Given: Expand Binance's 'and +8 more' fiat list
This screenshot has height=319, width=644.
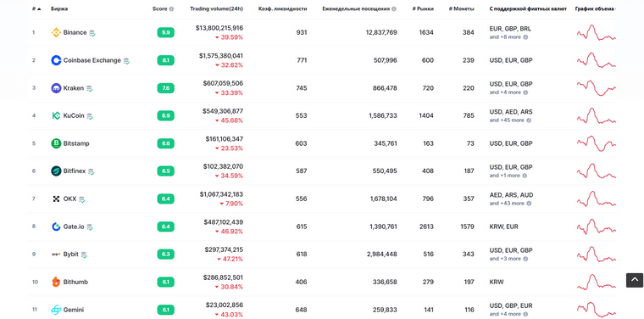Looking at the screenshot, I should click(508, 37).
